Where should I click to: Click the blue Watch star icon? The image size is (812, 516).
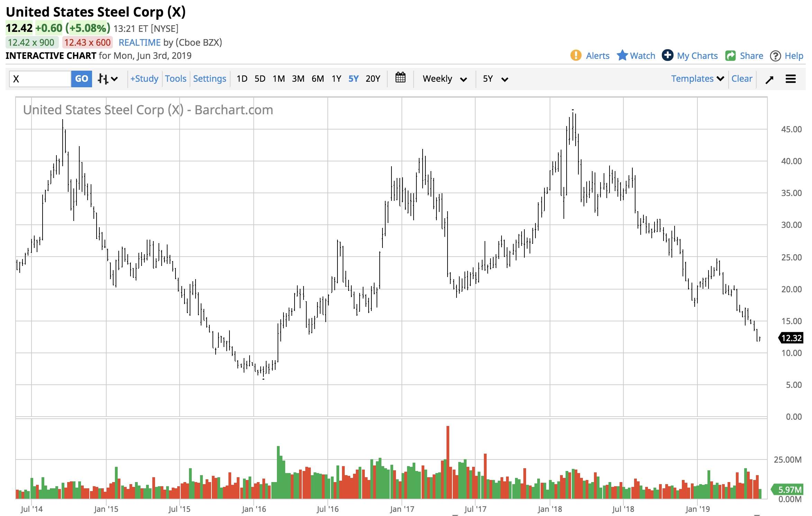[622, 55]
